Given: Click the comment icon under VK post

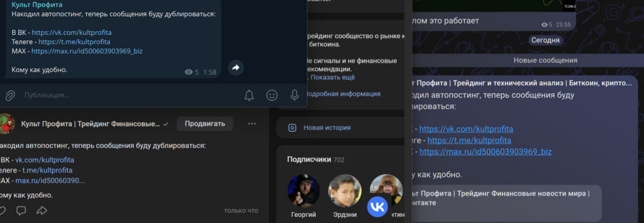Looking at the screenshot, I should tap(21, 211).
